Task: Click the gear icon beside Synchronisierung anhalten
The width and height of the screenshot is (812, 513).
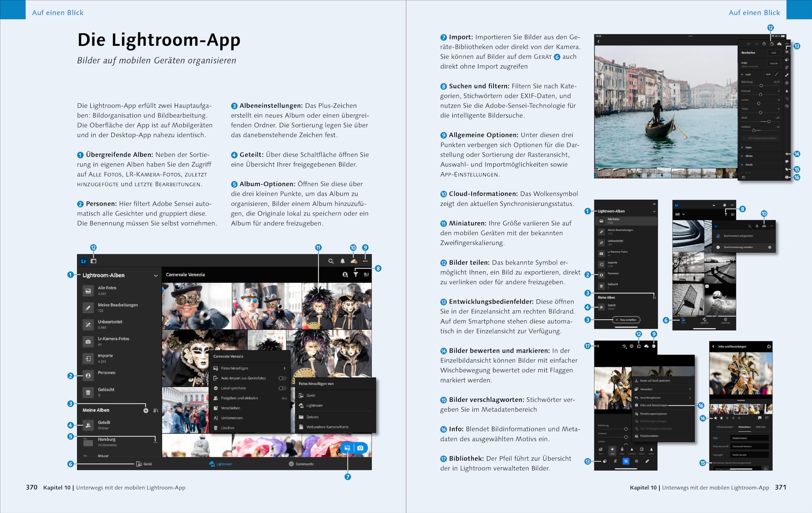Action: point(770,247)
